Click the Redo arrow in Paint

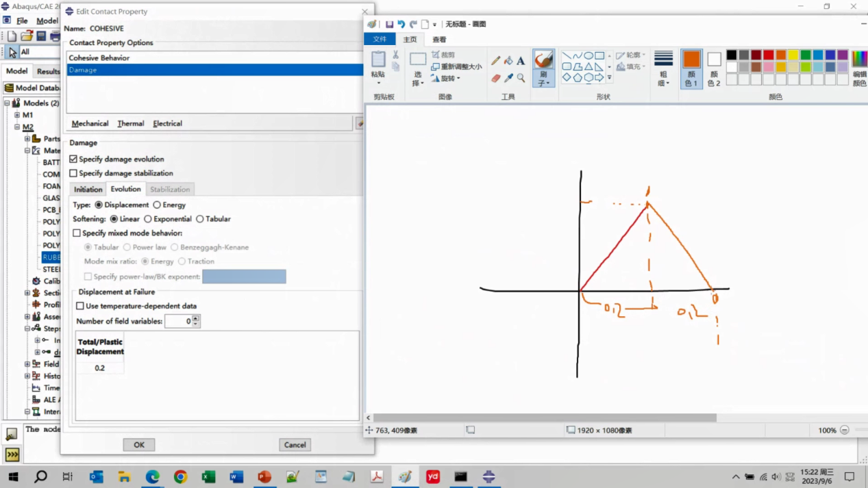(x=413, y=24)
